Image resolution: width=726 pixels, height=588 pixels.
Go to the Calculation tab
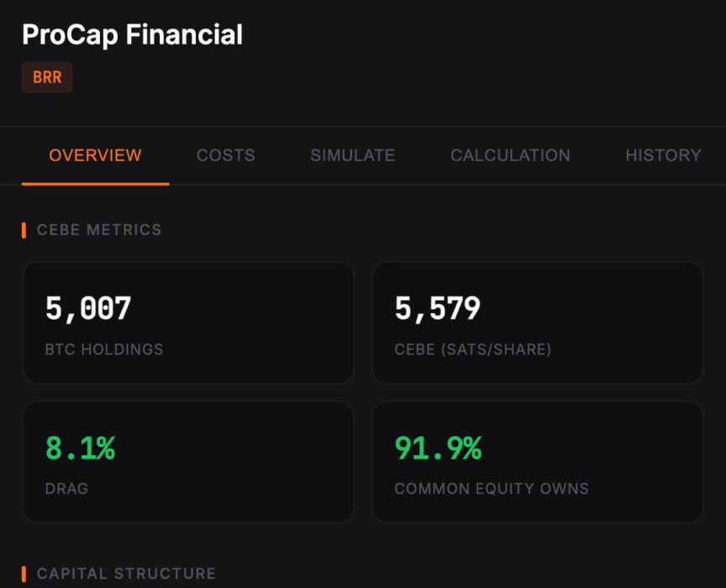(x=510, y=155)
